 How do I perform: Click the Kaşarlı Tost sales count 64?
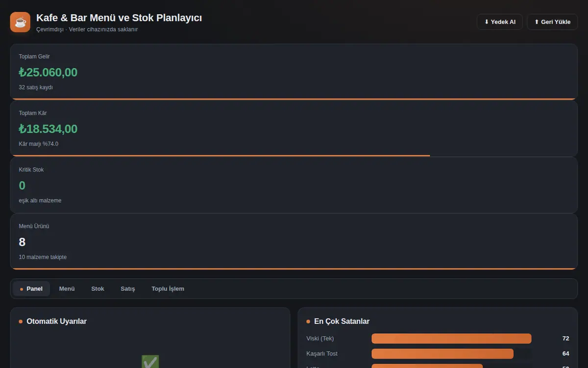pyautogui.click(x=565, y=354)
